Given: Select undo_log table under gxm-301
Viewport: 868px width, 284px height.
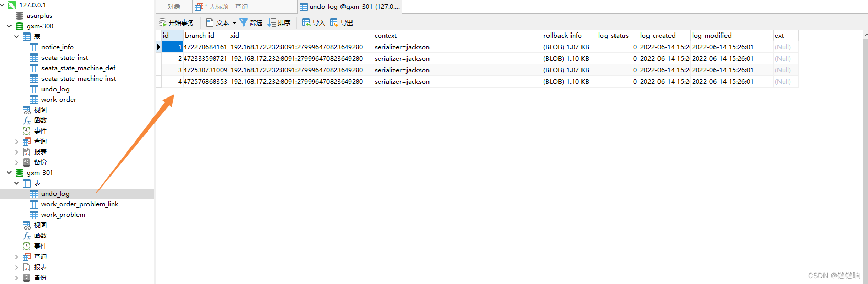Looking at the screenshot, I should coord(55,194).
